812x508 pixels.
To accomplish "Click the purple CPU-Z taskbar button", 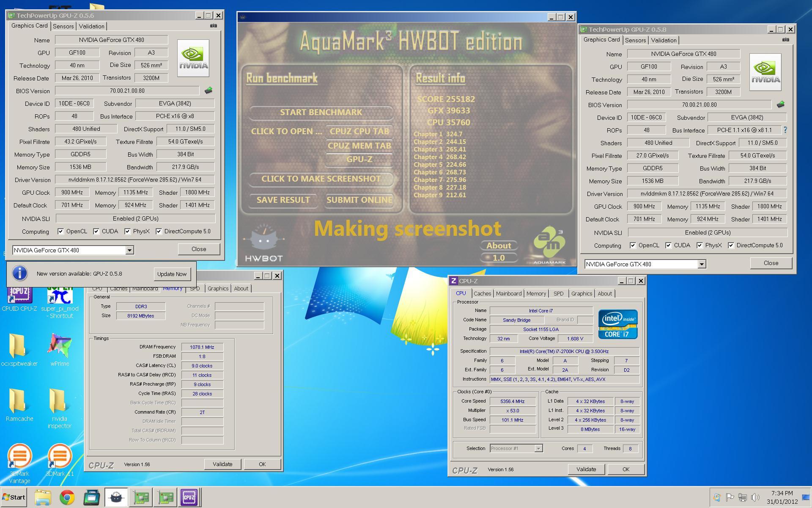I will click(189, 497).
